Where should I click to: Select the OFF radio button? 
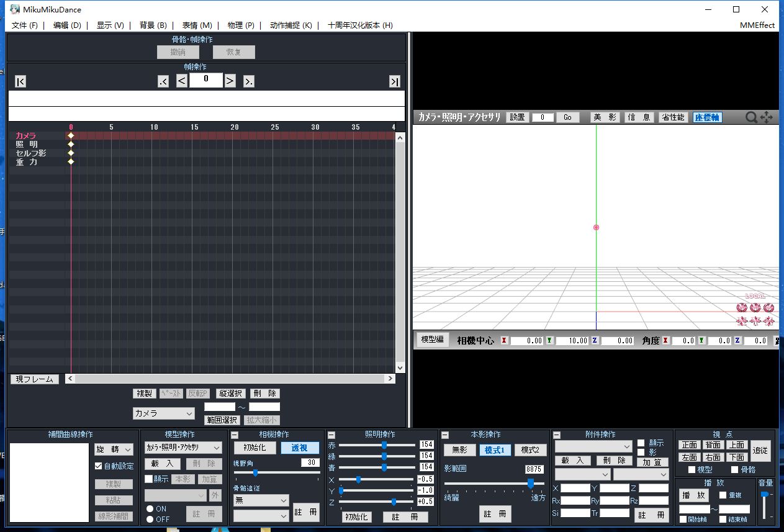[150, 519]
